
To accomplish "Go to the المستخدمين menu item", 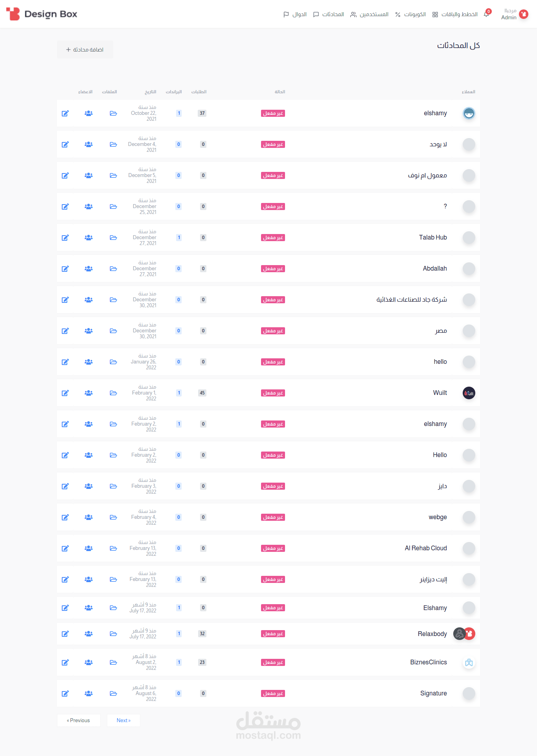I will [370, 15].
